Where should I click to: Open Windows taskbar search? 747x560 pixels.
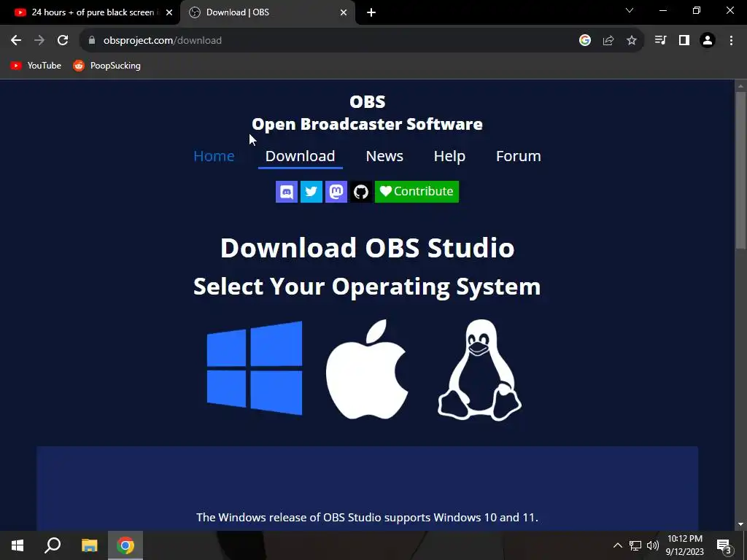point(53,545)
